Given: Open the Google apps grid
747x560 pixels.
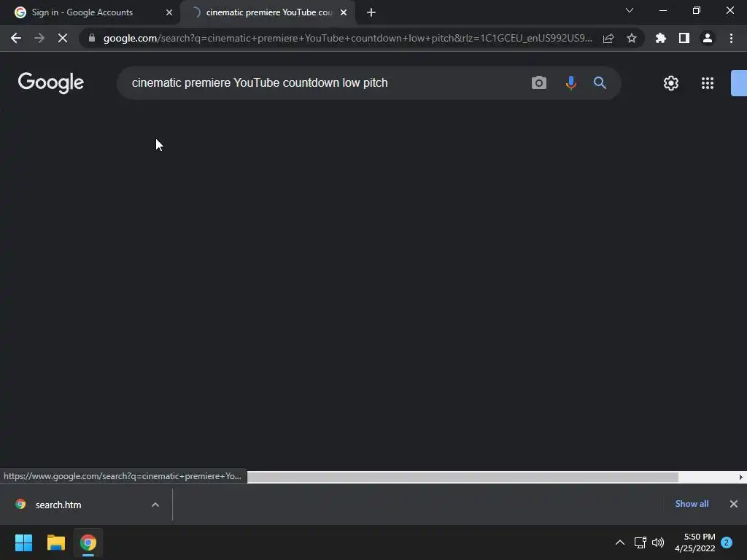Looking at the screenshot, I should 708,83.
